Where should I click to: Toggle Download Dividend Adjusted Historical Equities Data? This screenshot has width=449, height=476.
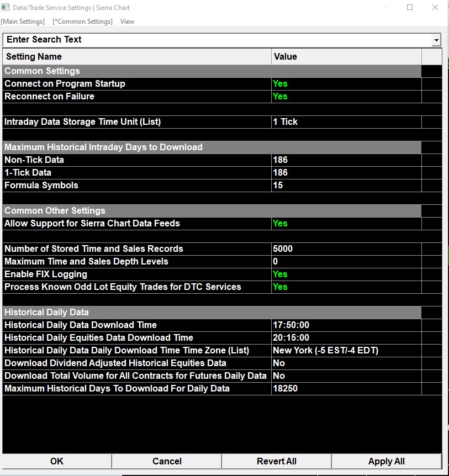[346, 363]
